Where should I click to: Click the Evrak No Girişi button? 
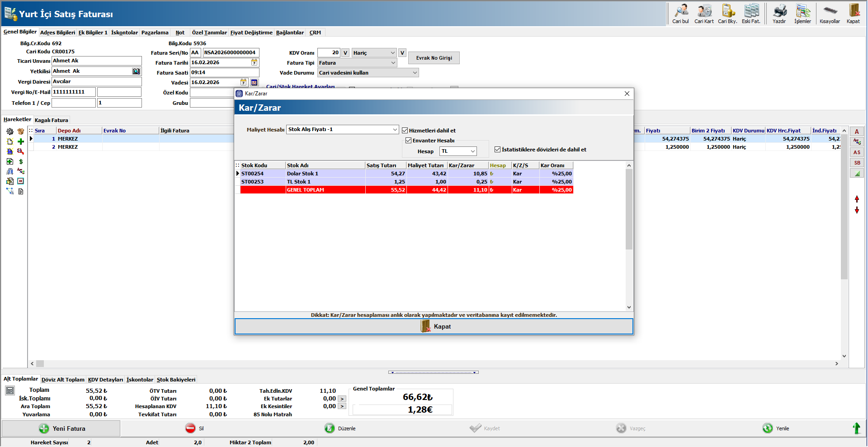434,58
